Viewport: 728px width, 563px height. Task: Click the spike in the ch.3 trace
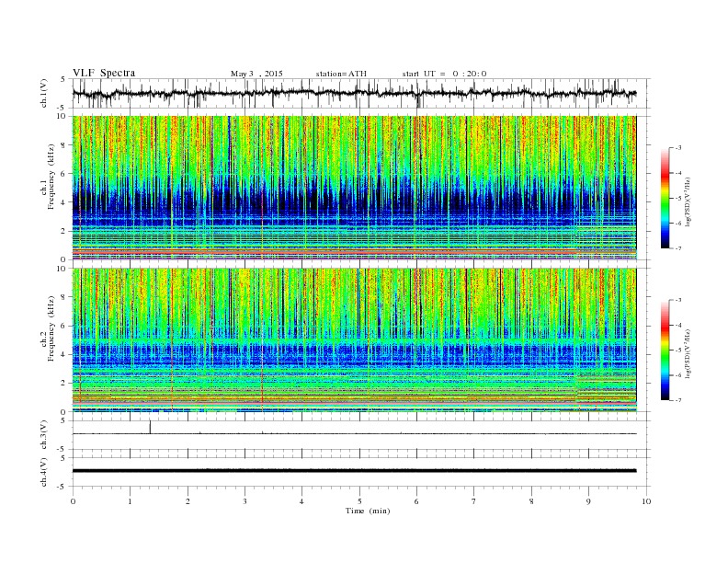click(x=150, y=427)
